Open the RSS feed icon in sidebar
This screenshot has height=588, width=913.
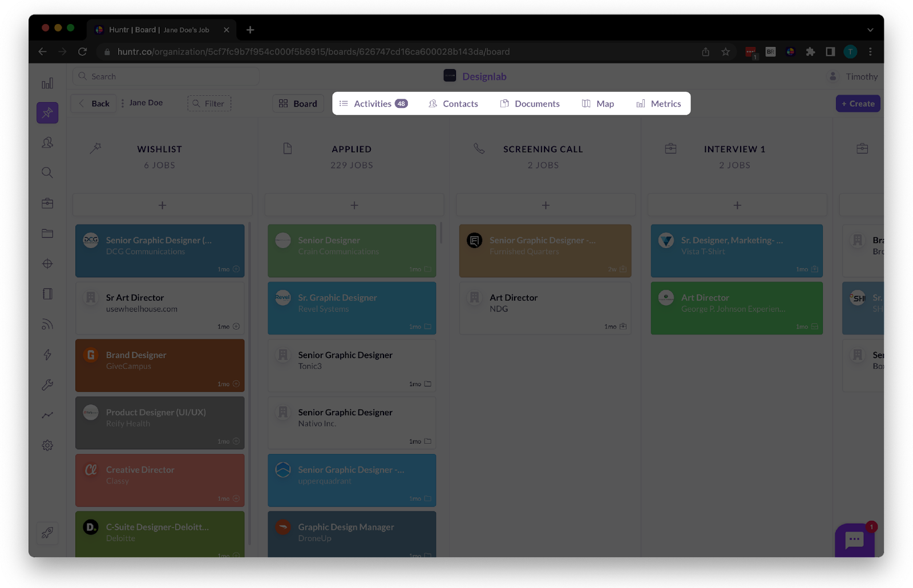pos(47,325)
